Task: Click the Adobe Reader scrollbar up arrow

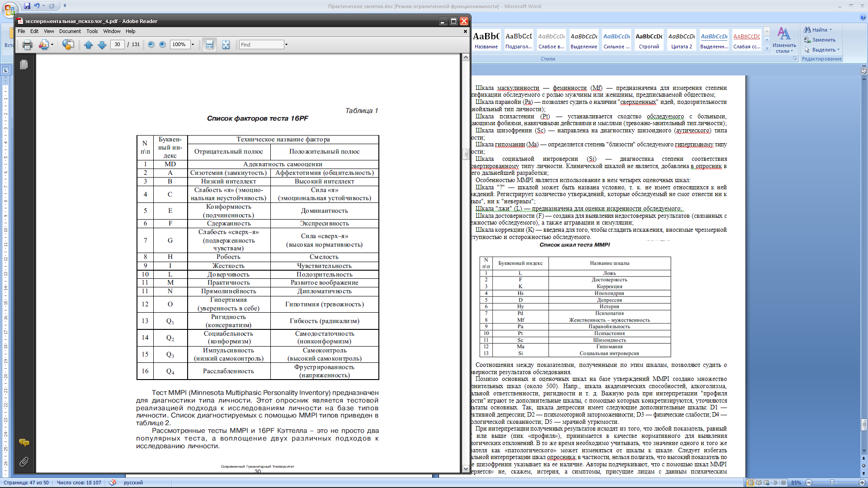Action: point(466,57)
